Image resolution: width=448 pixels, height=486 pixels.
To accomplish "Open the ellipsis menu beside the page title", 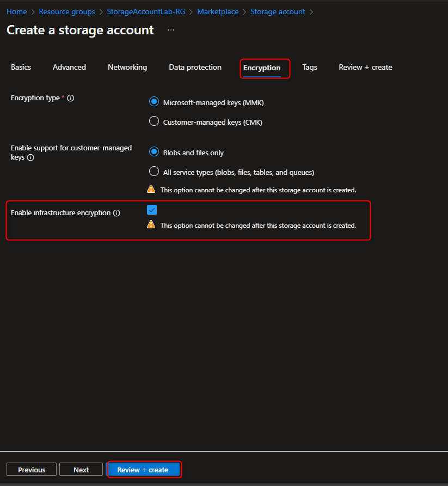I will pyautogui.click(x=170, y=29).
